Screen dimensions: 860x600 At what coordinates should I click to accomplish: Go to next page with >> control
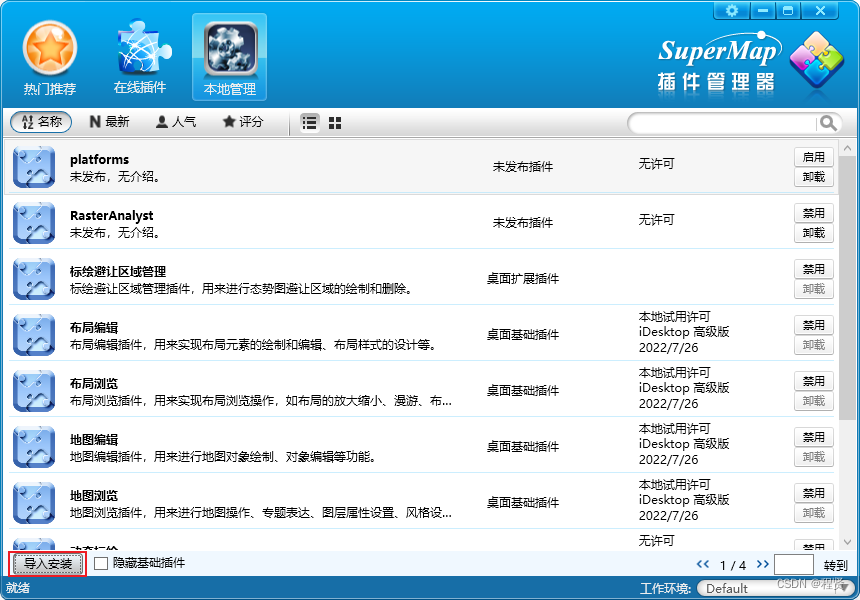click(764, 564)
